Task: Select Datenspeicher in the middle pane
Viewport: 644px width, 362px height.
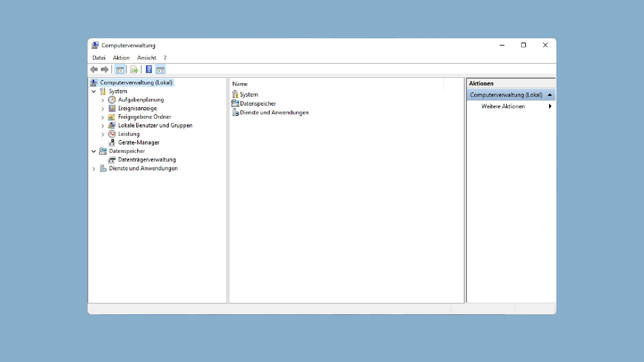Action: coord(257,103)
